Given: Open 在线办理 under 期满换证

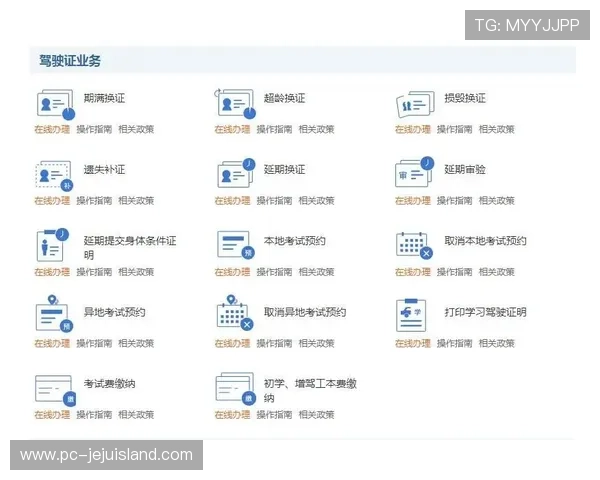Looking at the screenshot, I should pyautogui.click(x=52, y=129).
